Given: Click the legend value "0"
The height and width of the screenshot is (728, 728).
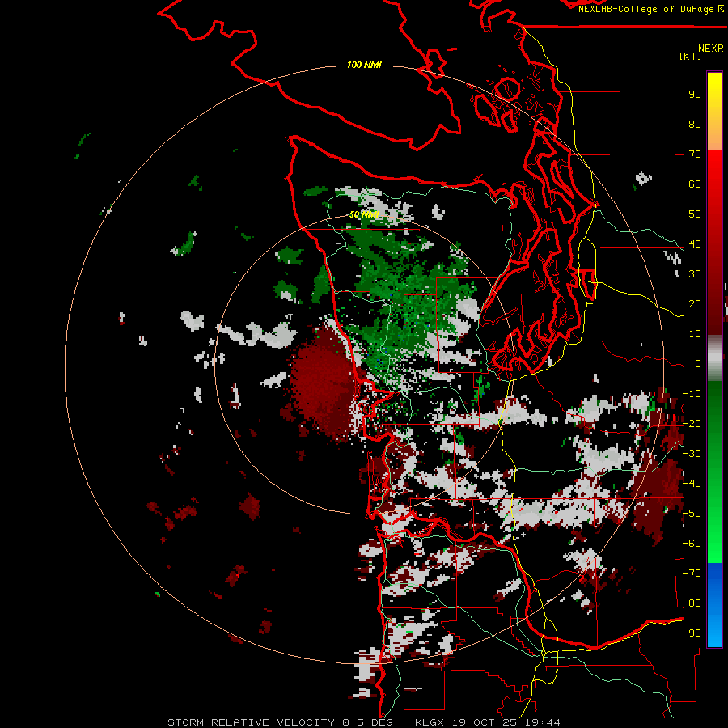Looking at the screenshot, I should click(698, 364).
